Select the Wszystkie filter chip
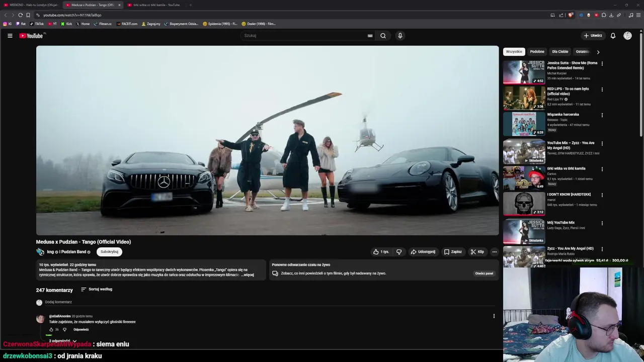The height and width of the screenshot is (362, 644). 514,52
